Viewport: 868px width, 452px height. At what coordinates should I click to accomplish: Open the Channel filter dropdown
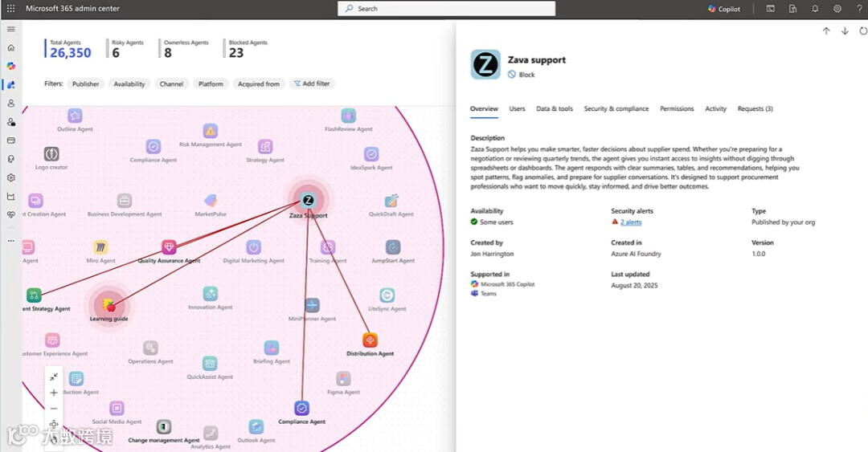[x=171, y=84]
